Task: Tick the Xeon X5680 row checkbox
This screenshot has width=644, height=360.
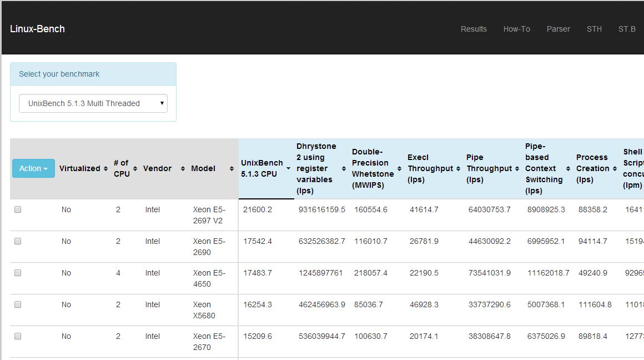Action: 18,305
